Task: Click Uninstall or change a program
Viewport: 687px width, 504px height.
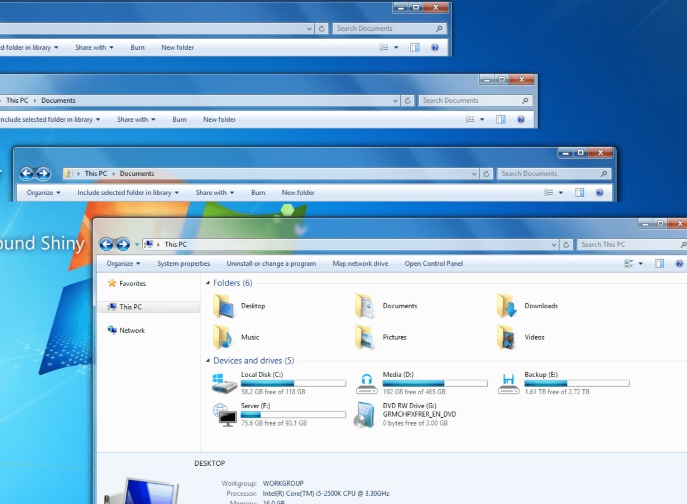Action: (x=271, y=263)
